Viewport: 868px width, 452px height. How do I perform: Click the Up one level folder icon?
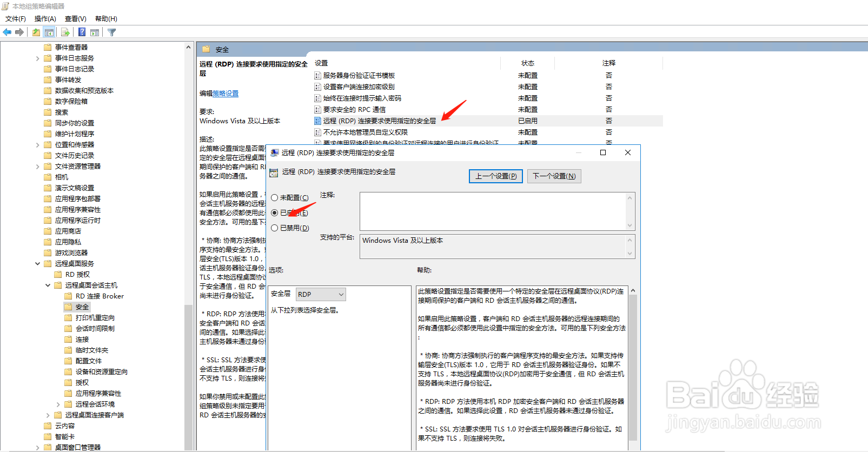36,32
